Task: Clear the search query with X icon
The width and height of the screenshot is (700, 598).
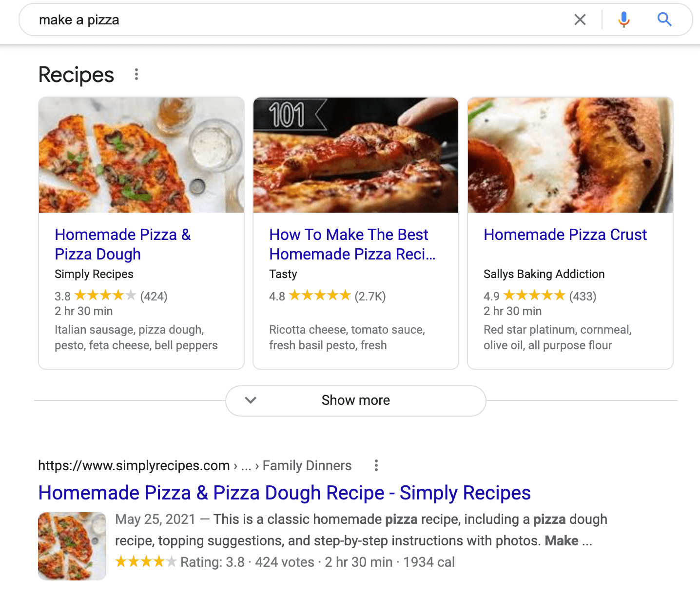Action: 580,20
